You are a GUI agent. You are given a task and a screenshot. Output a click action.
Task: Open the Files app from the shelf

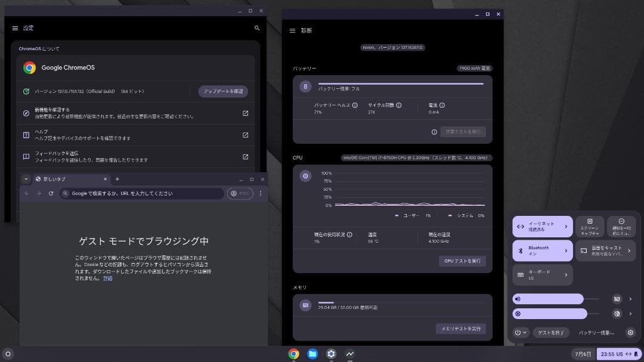pyautogui.click(x=312, y=354)
